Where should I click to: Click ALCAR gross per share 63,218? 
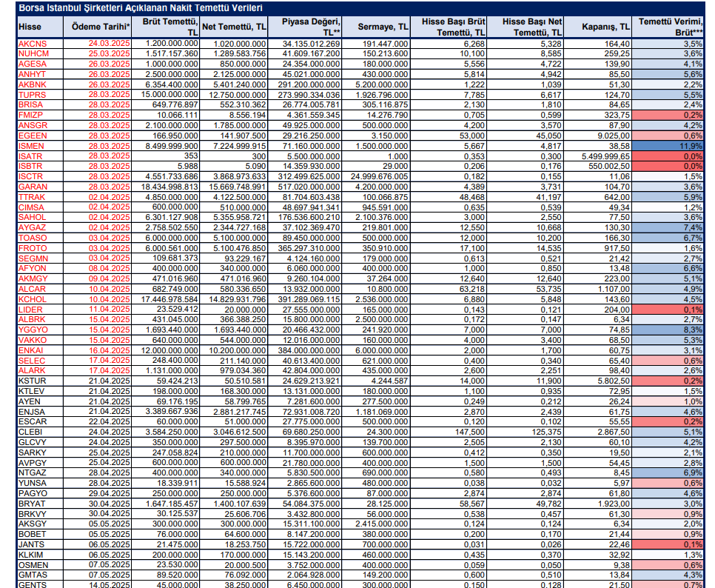(x=472, y=289)
